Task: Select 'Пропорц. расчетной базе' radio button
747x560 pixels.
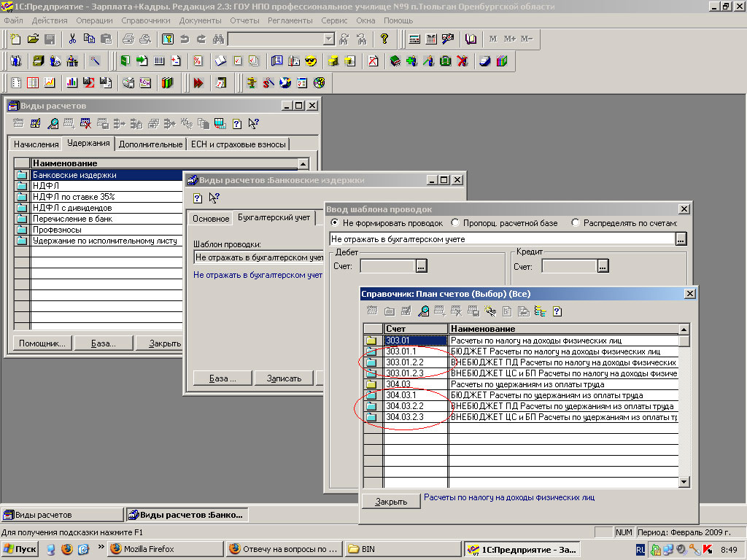Action: click(x=455, y=222)
